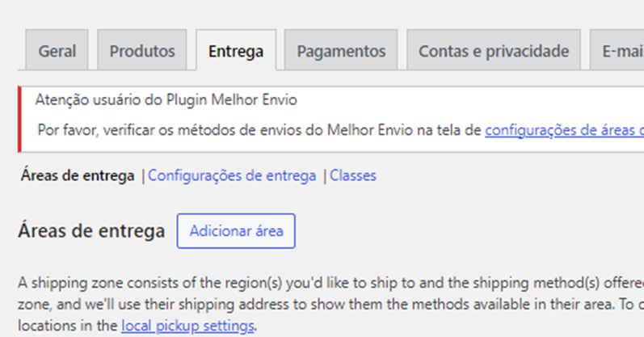Click the A shipping zone consists description line

[323, 284]
